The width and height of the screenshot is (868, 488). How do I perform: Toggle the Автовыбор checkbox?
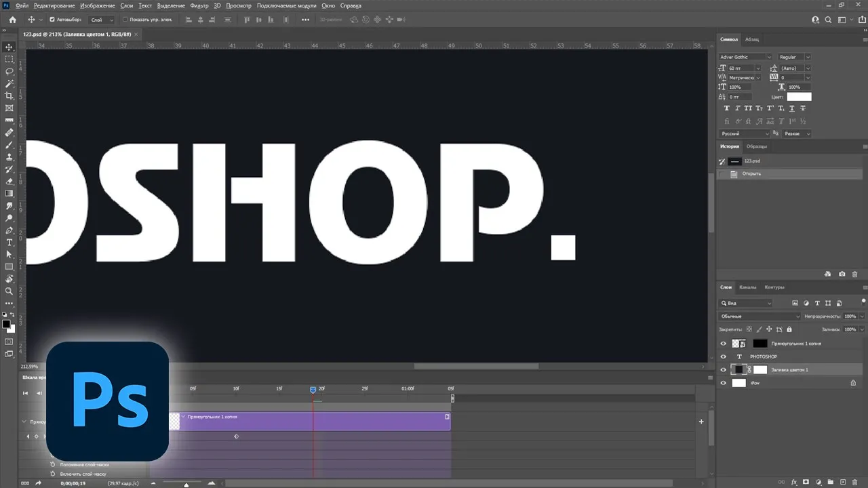pos(52,20)
